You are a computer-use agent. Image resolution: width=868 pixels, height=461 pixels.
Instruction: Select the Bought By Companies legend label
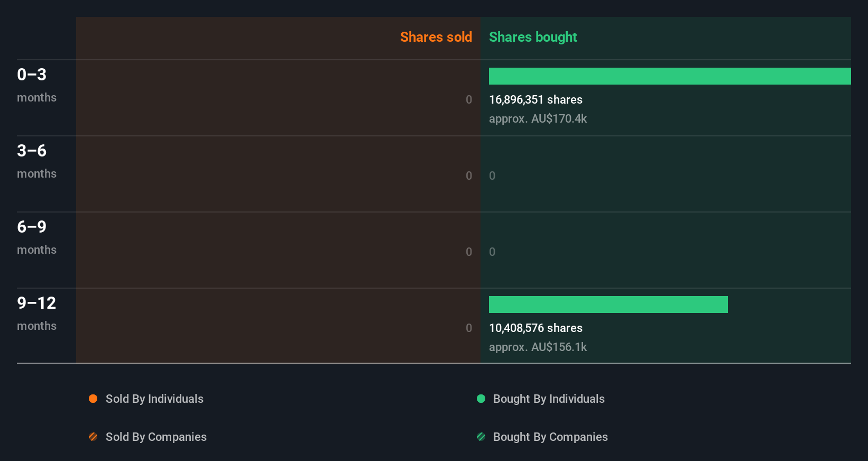550,437
